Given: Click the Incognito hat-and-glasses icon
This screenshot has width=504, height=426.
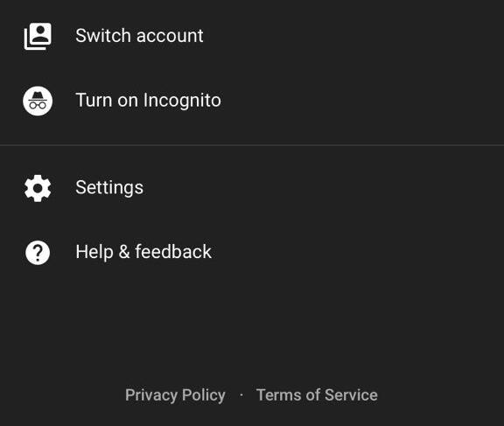Looking at the screenshot, I should click(38, 101).
